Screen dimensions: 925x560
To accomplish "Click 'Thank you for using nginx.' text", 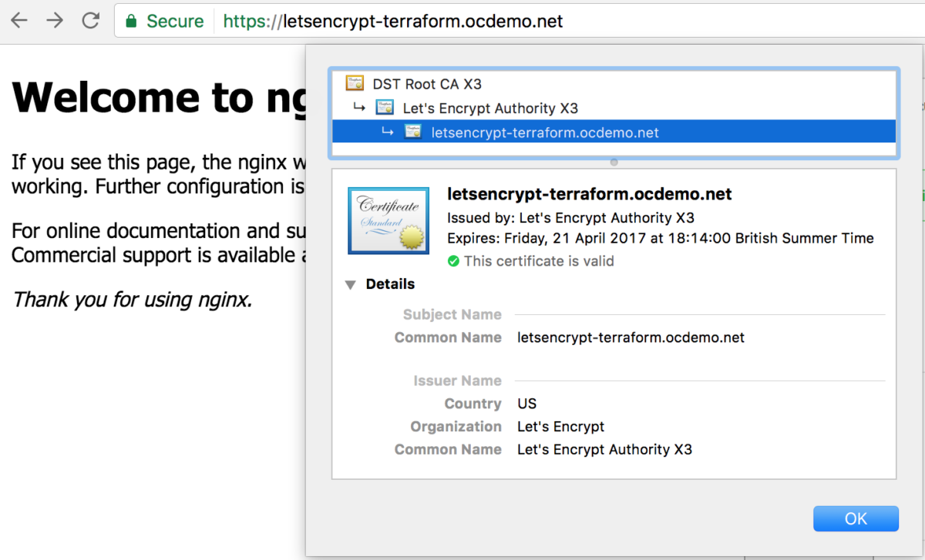I will coord(132,299).
